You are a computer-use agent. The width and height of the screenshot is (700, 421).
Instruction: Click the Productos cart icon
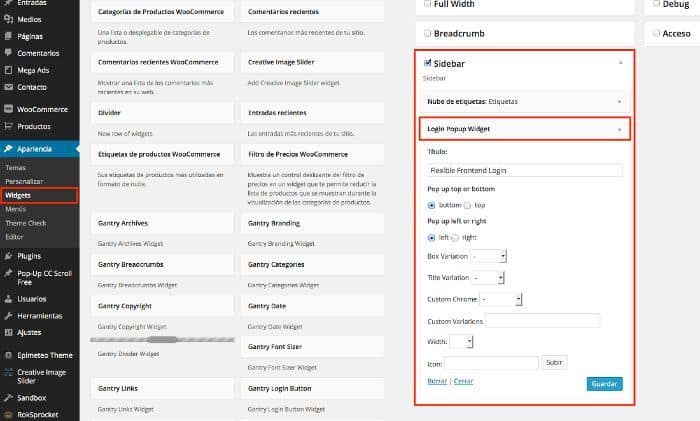(x=8, y=126)
